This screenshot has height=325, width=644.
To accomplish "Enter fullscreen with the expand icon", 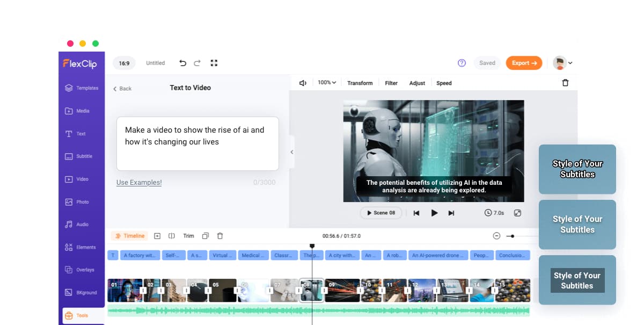I will 214,63.
